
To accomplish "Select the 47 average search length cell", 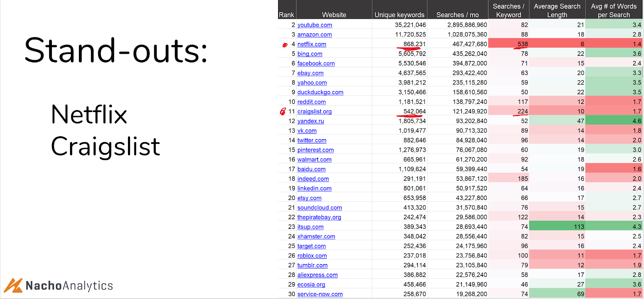I will tap(557, 121).
